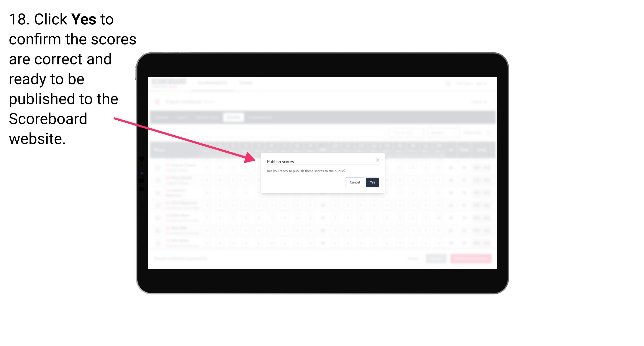
Task: Click Cancel to dismiss dialog
Action: point(354,182)
